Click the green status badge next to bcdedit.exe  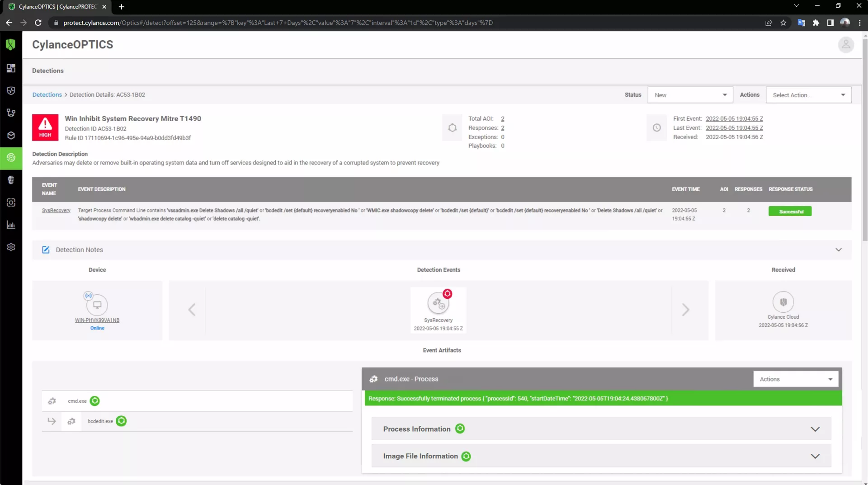121,421
